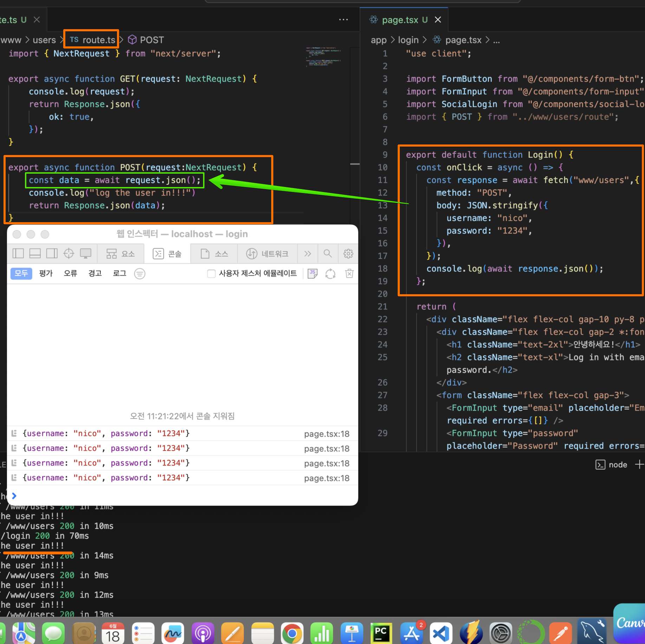645x644 pixels.
Task: Open Pages from the Dock
Action: pyautogui.click(x=233, y=632)
